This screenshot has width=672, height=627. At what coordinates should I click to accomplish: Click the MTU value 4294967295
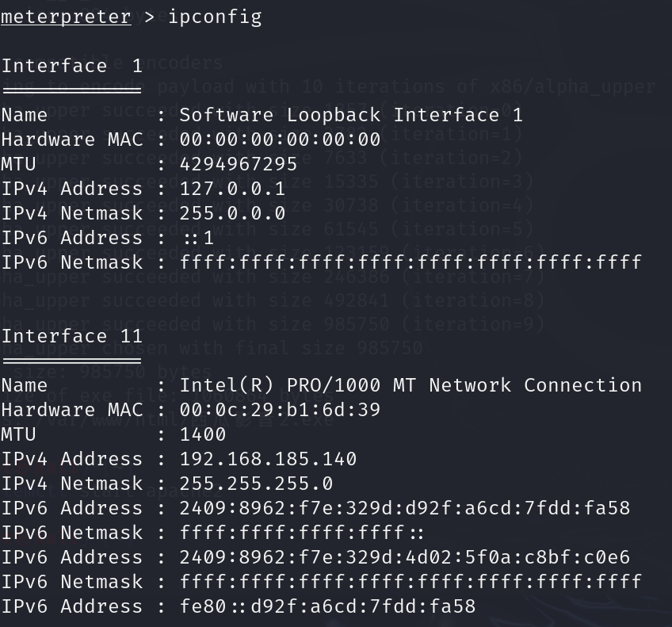(239, 164)
